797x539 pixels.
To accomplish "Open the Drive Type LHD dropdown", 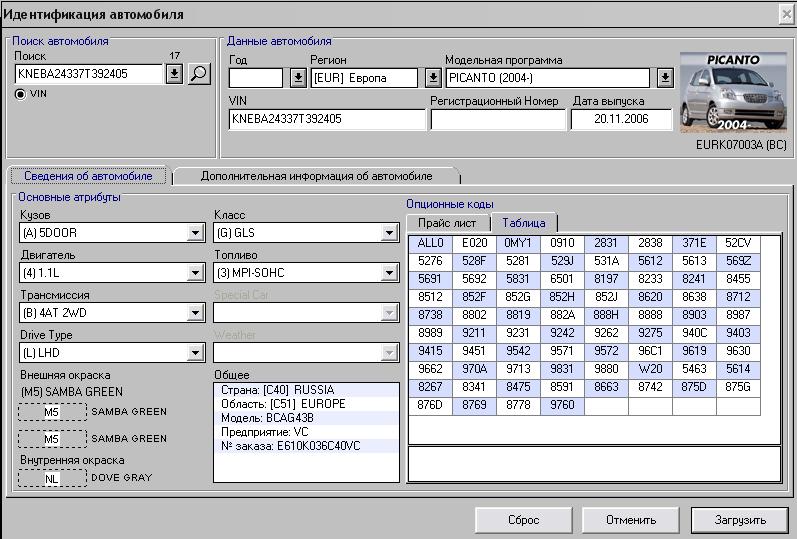I will [x=195, y=353].
